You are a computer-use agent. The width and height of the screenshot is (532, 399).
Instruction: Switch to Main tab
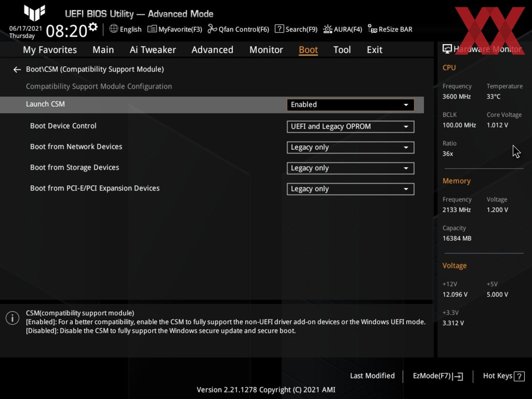[x=103, y=50]
